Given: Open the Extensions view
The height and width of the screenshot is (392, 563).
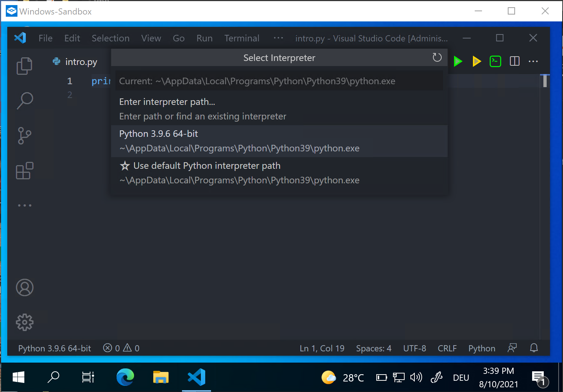Looking at the screenshot, I should point(24,171).
